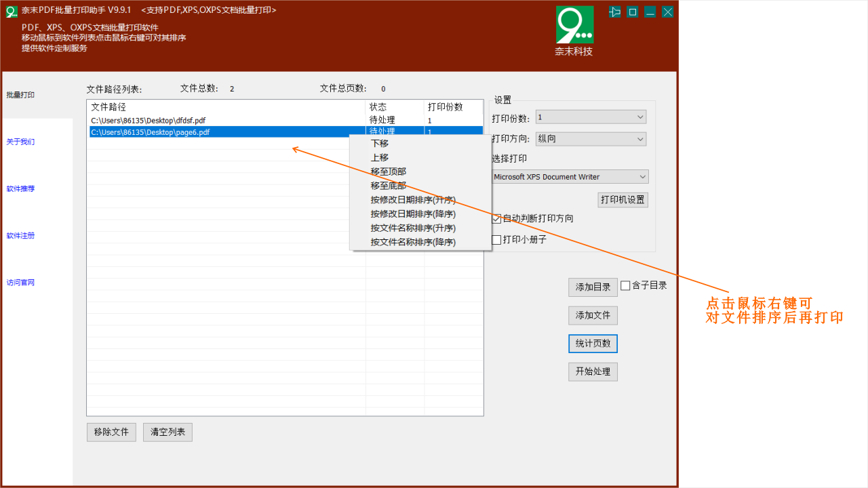This screenshot has height=488, width=868.
Task: Select 移至顶部 from the context menu
Action: pos(389,171)
